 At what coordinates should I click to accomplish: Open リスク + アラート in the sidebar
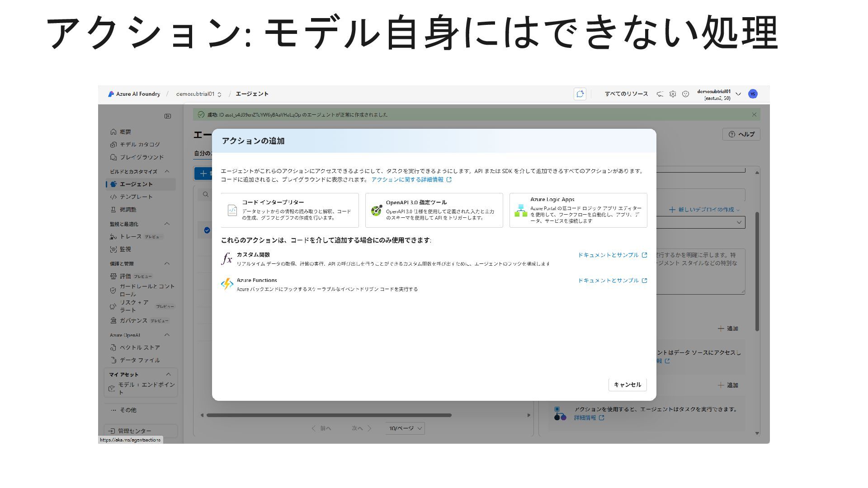pos(142,306)
